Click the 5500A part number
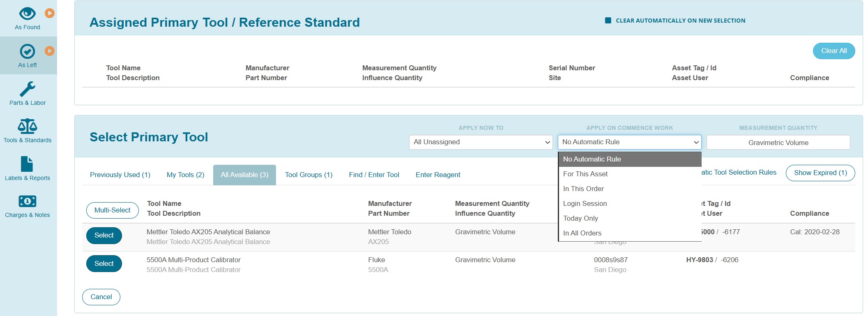This screenshot has height=316, width=868. pos(378,270)
